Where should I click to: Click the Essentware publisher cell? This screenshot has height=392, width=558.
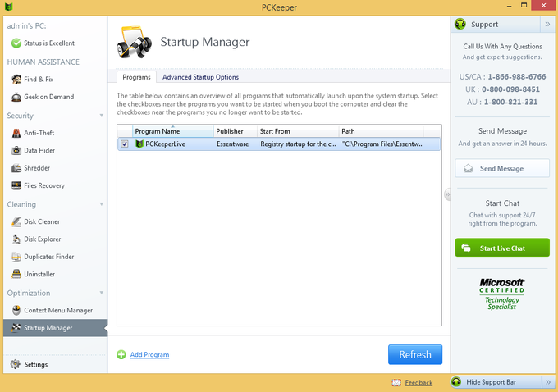(x=233, y=144)
